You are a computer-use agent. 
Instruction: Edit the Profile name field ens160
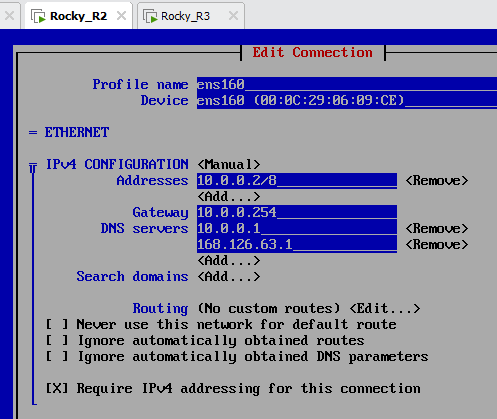[347, 84]
